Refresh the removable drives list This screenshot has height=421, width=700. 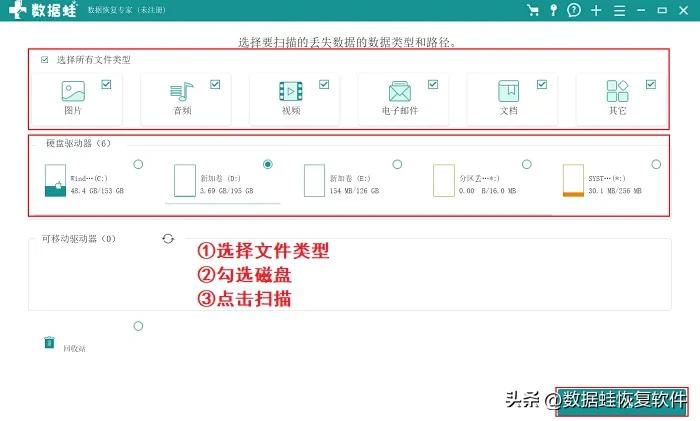pos(168,239)
